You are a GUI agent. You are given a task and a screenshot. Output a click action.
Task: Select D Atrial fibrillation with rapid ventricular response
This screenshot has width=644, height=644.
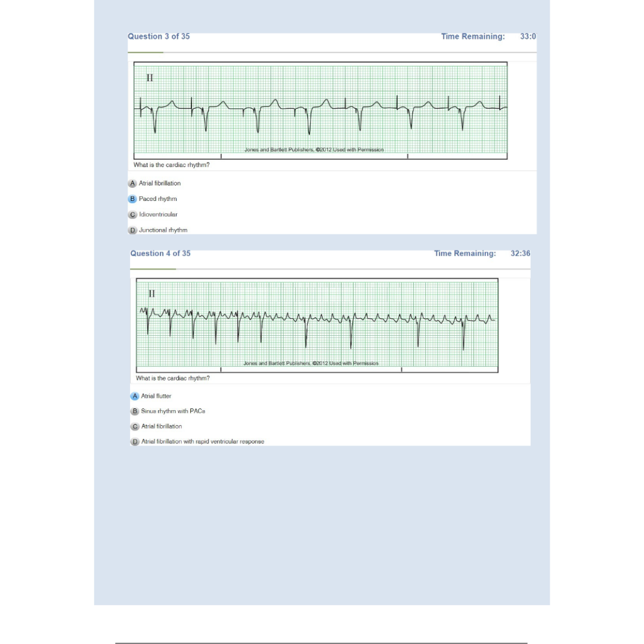[197, 441]
